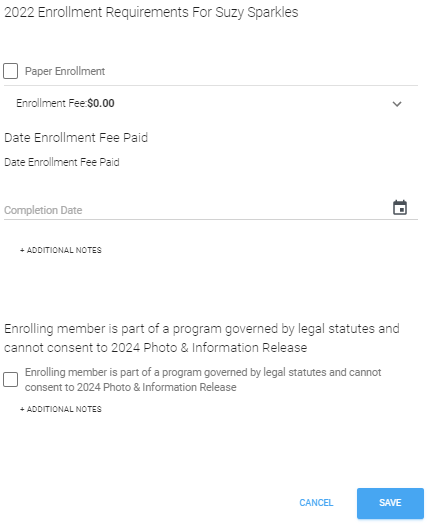Viewport: 430px width, 526px height.
Task: Click Suzy Sparkles name in the title
Action: click(257, 12)
